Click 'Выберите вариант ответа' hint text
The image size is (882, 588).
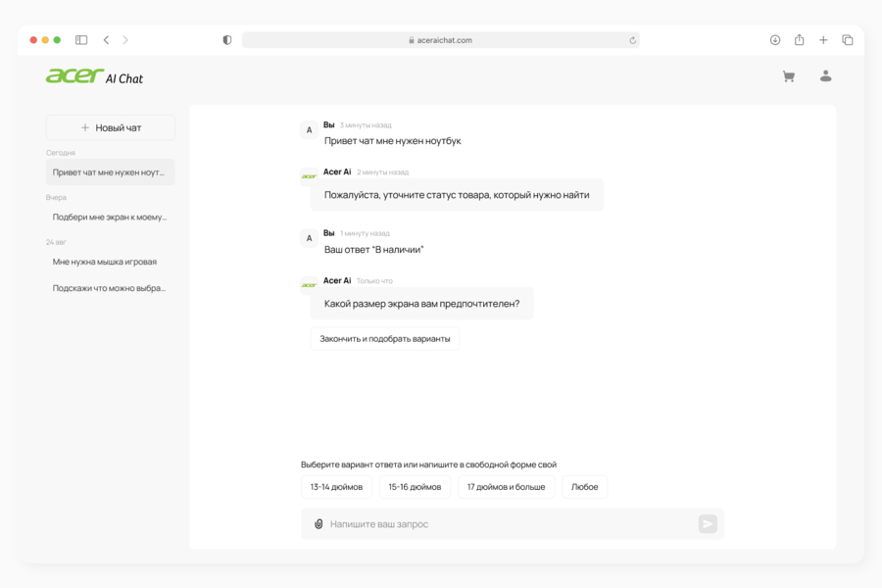coord(428,465)
